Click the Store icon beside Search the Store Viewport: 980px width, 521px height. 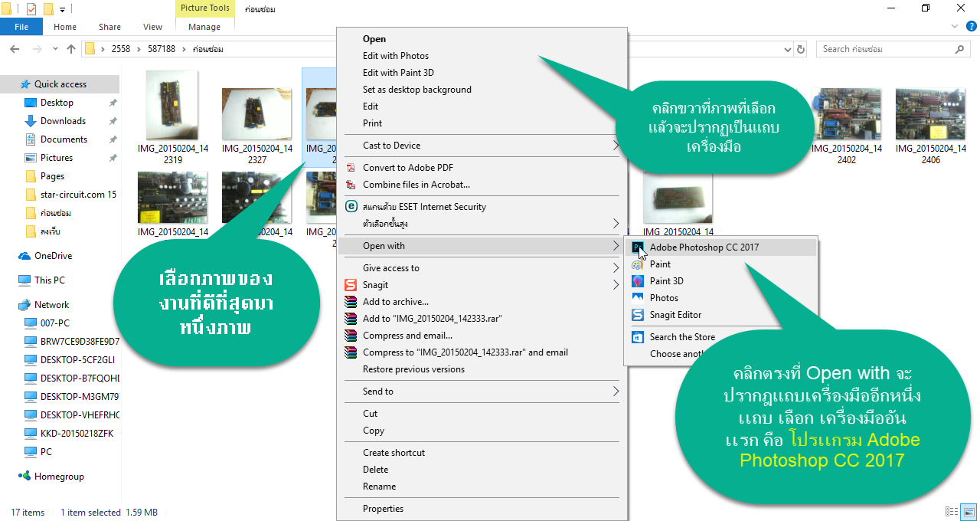coord(637,337)
